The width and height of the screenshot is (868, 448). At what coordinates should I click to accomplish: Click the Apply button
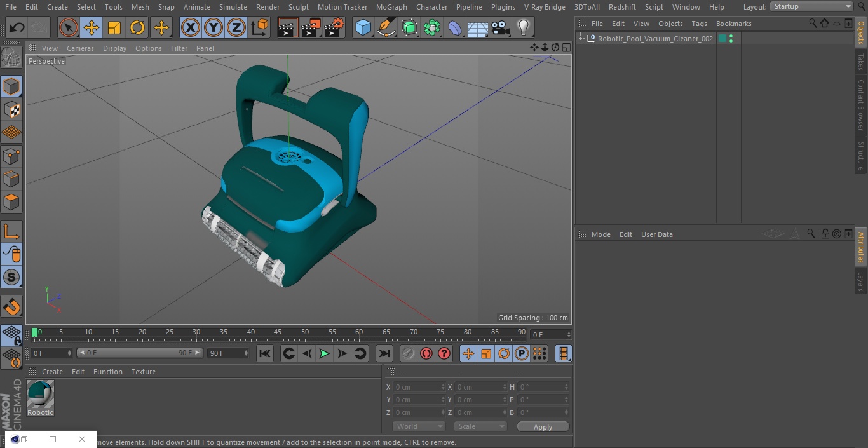(543, 426)
